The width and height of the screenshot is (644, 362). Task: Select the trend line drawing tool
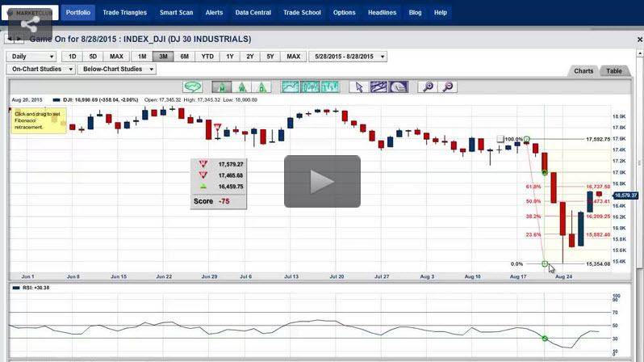click(378, 86)
